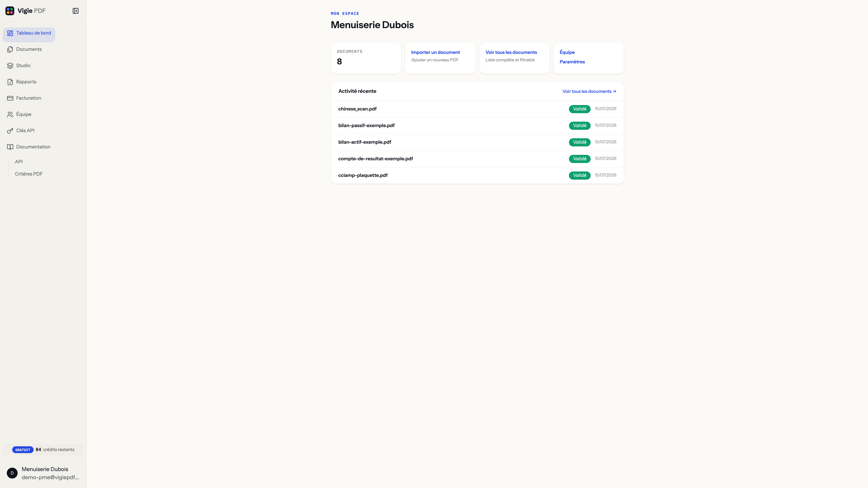Image resolution: width=868 pixels, height=488 pixels.
Task: Select the Studio layers icon
Action: click(x=10, y=66)
